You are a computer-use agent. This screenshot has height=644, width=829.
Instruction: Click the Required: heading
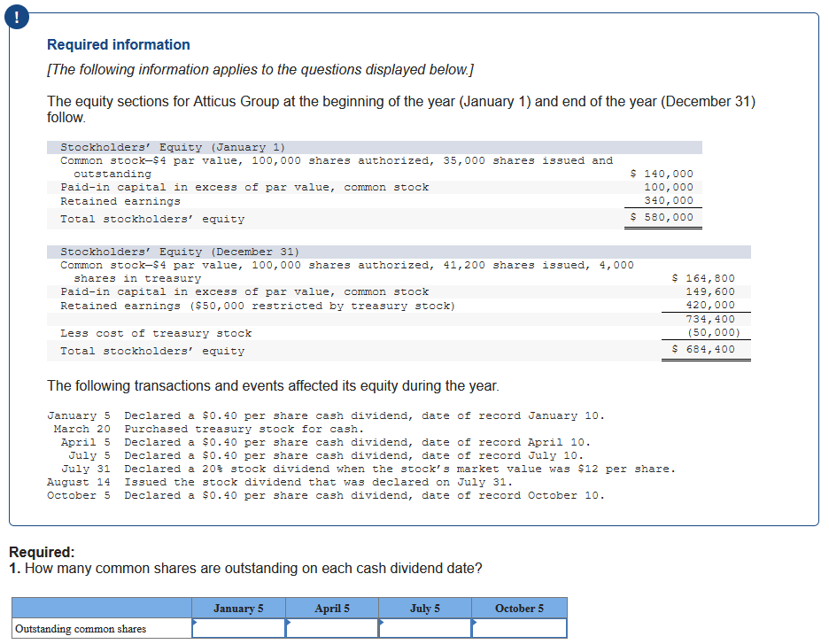point(42,552)
